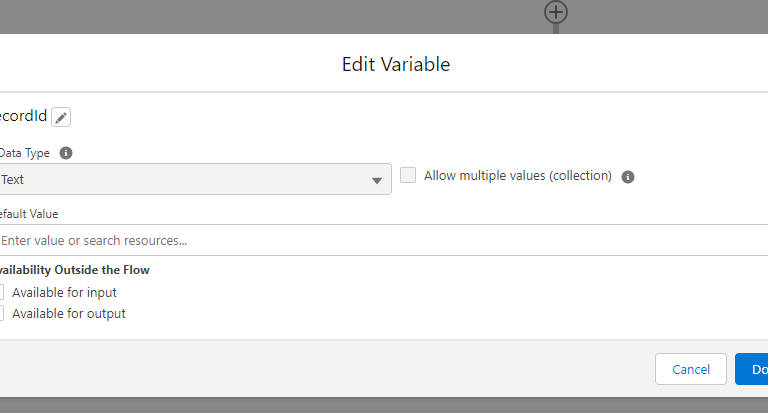Enable the Allow multiple values checkbox
The width and height of the screenshot is (768, 413).
[408, 175]
